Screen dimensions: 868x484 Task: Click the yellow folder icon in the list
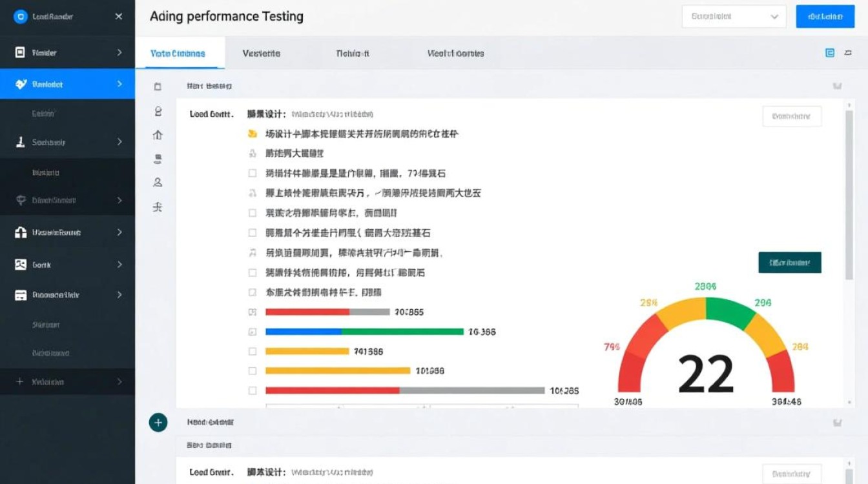point(253,134)
